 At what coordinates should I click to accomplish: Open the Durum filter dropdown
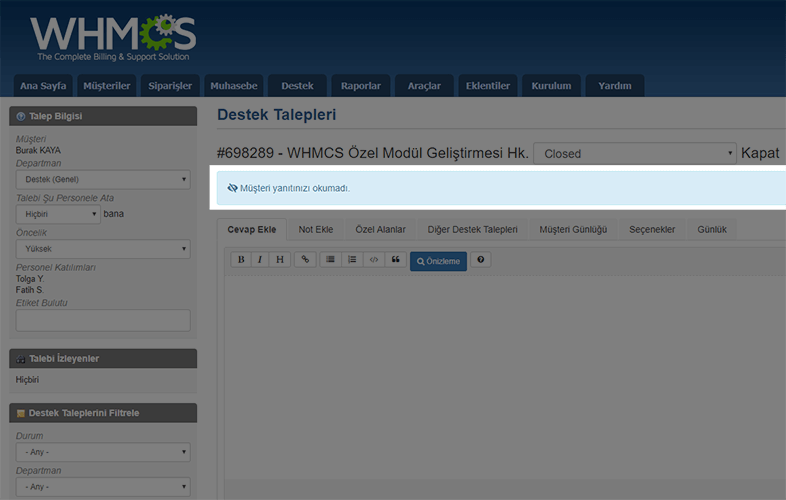[103, 452]
